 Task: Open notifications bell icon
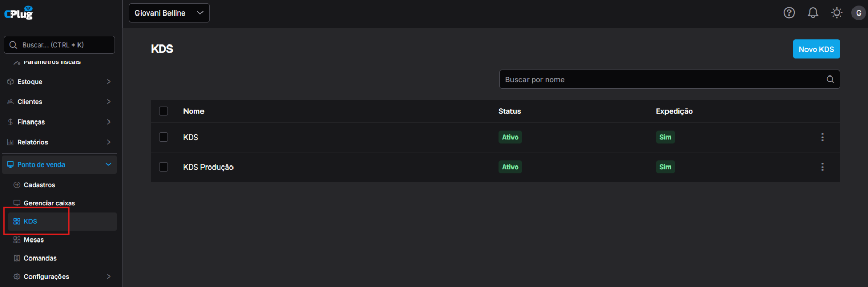[813, 13]
